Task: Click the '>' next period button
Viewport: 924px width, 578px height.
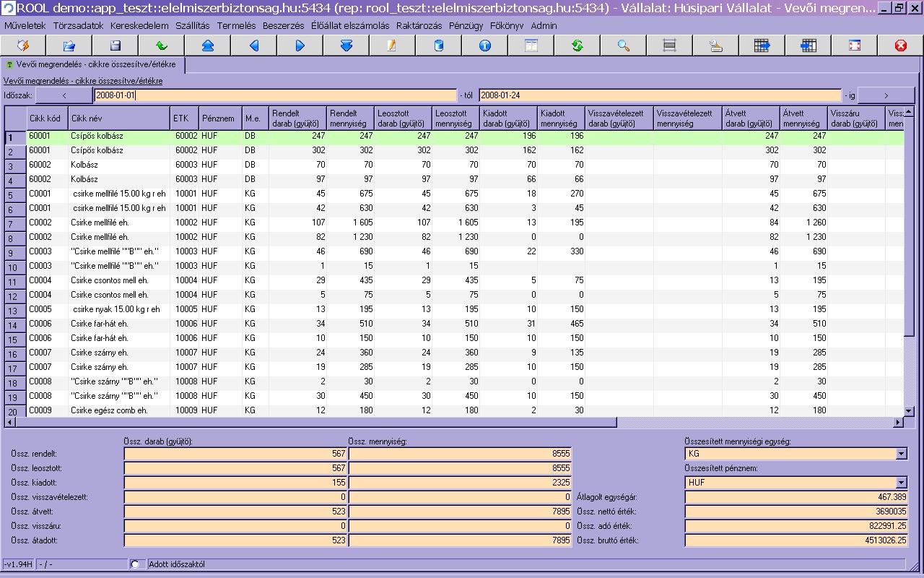Action: (x=886, y=95)
